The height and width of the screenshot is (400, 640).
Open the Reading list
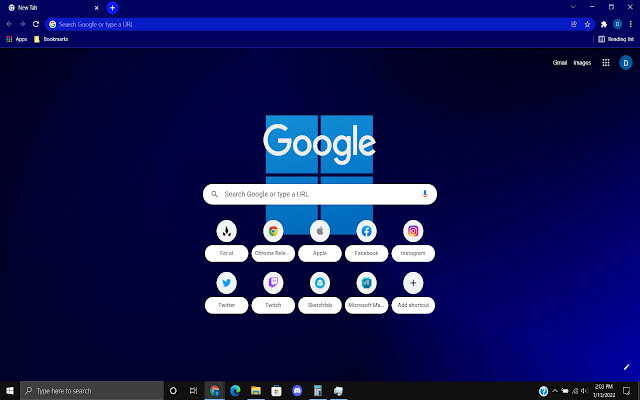(x=616, y=39)
